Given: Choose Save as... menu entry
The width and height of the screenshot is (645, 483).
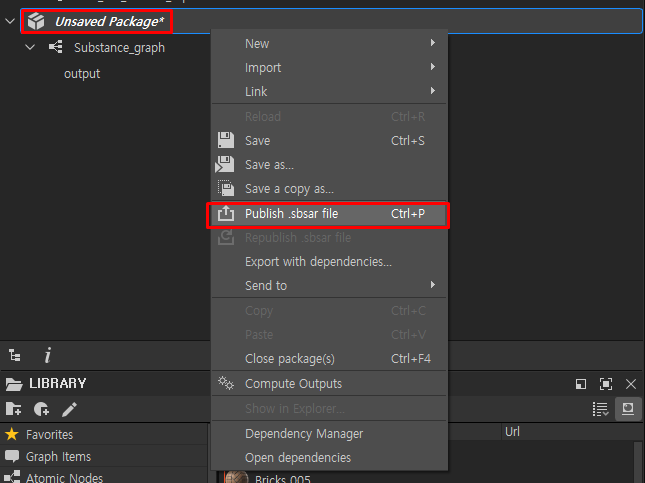Looking at the screenshot, I should coord(329,165).
